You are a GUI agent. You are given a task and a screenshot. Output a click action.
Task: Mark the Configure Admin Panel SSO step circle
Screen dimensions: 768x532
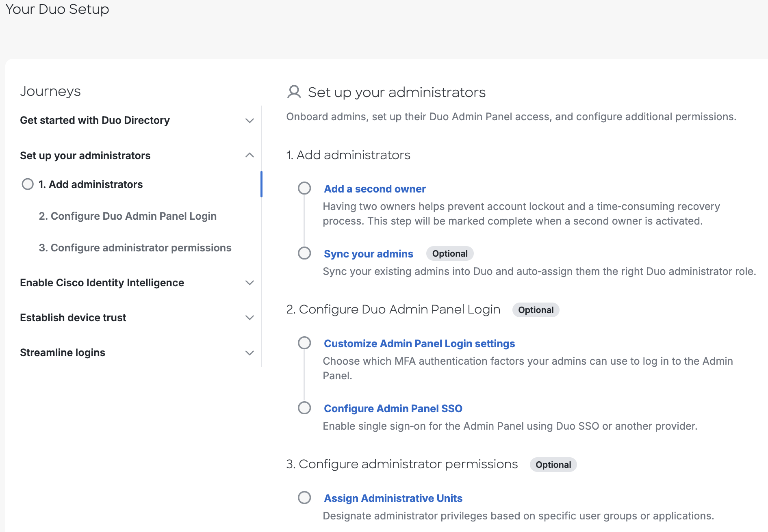[x=304, y=408]
